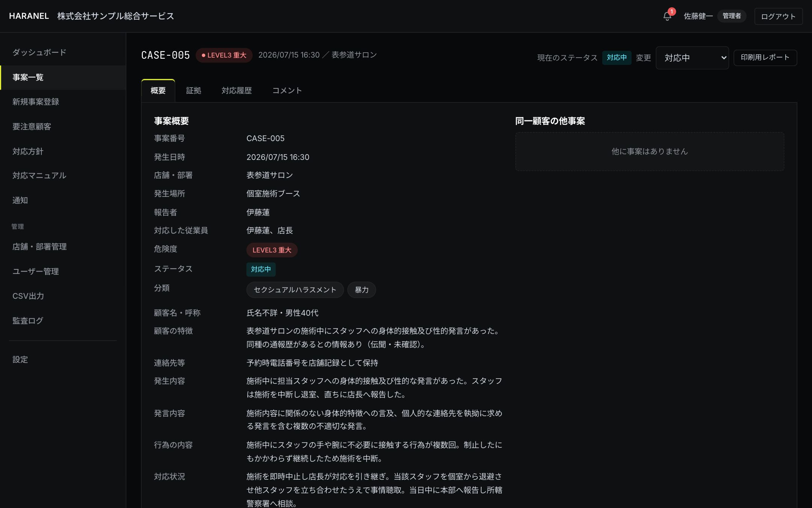Select 事案一覧 in the sidebar
This screenshot has height=508, width=812.
click(63, 78)
